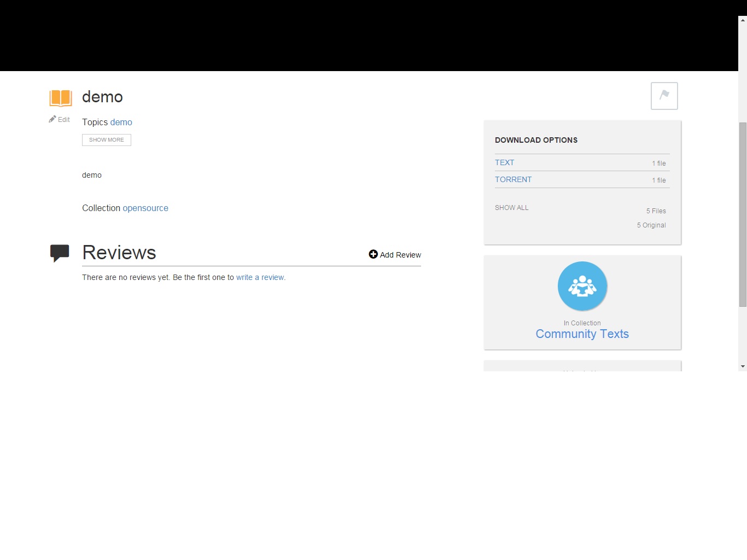This screenshot has height=560, width=747.
Task: Click the 5 Original files count
Action: [x=651, y=225]
